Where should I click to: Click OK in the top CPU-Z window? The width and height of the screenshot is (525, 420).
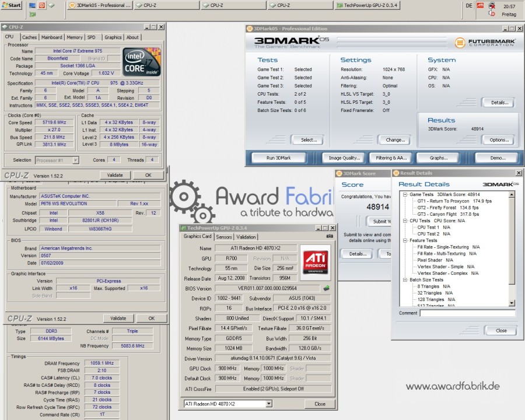pyautogui.click(x=148, y=175)
